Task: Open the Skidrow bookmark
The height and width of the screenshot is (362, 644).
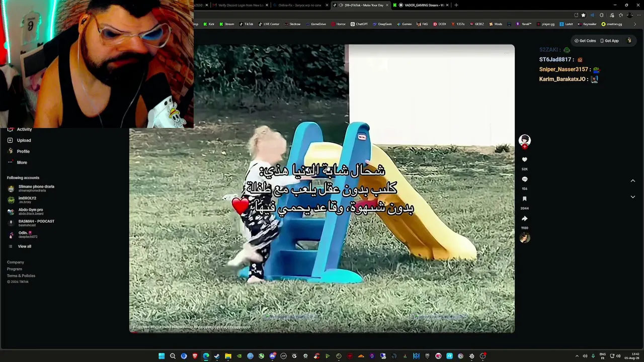Action: coord(293,24)
